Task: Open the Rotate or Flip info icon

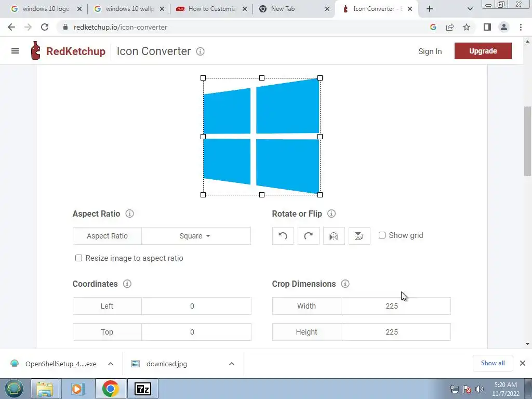Action: pyautogui.click(x=331, y=214)
